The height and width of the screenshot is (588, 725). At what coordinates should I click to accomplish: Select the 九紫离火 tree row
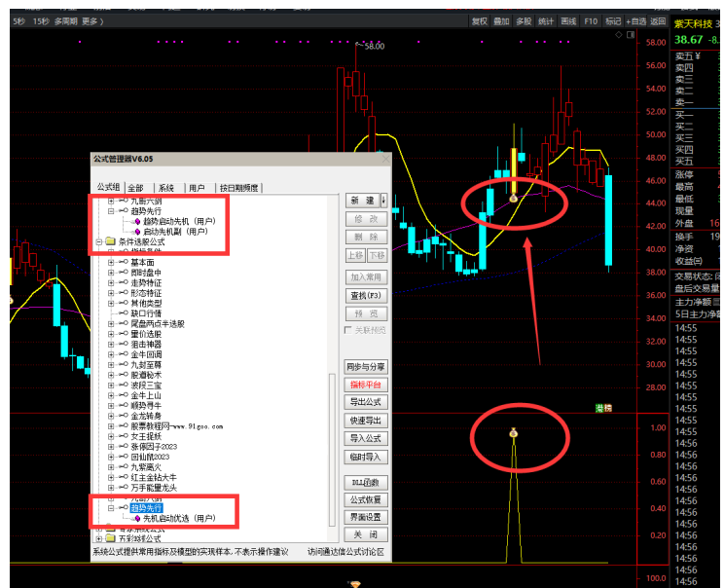146,466
